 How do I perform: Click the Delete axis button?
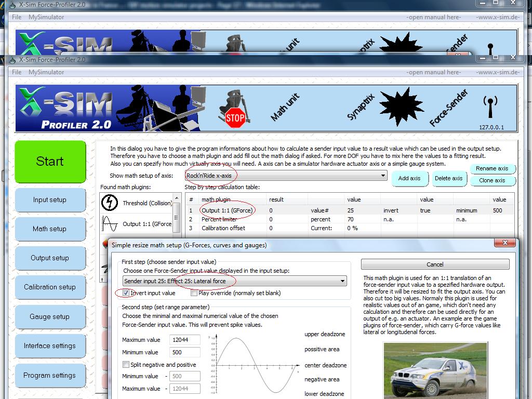click(448, 179)
